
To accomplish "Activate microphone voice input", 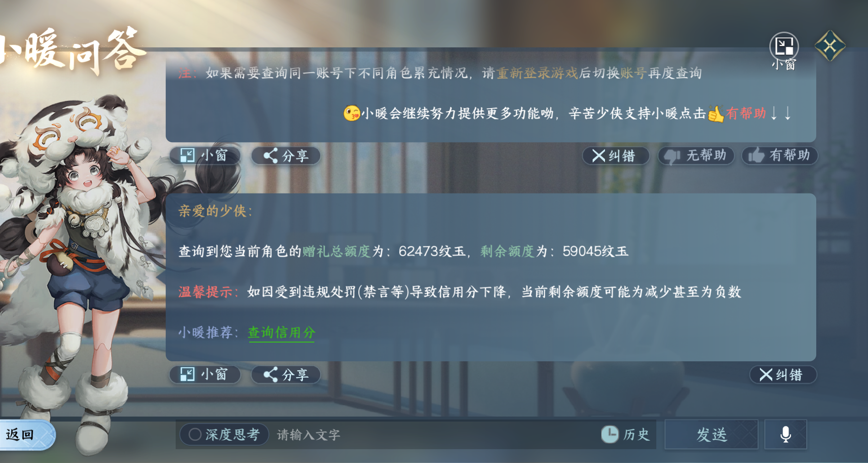I will [x=786, y=434].
